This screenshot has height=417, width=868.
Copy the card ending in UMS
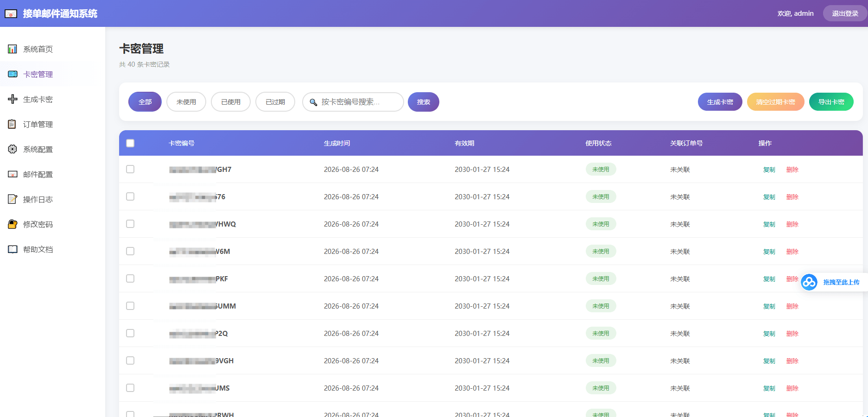coord(769,388)
